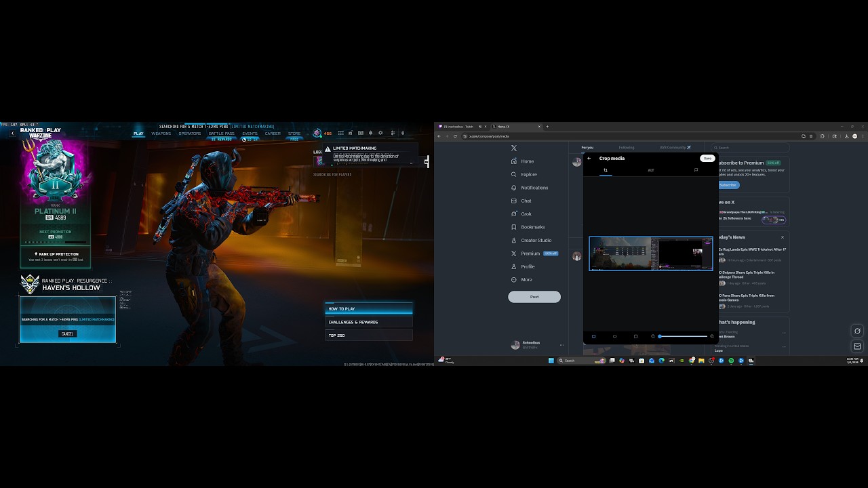
Task: Open the More menu in X sidebar
Action: click(x=521, y=280)
